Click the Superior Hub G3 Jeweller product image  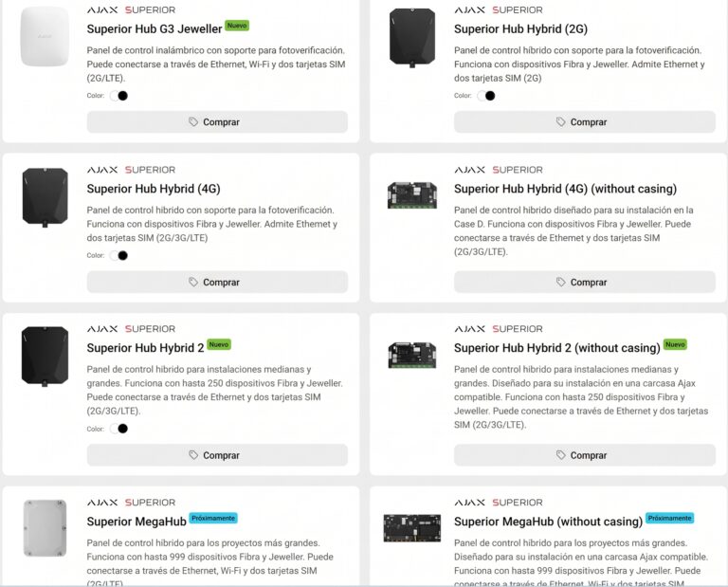tap(45, 36)
